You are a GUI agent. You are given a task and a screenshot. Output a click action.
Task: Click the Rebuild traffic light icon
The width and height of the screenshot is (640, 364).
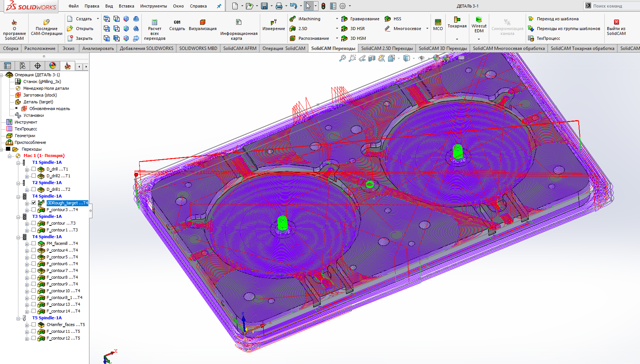pos(323,6)
